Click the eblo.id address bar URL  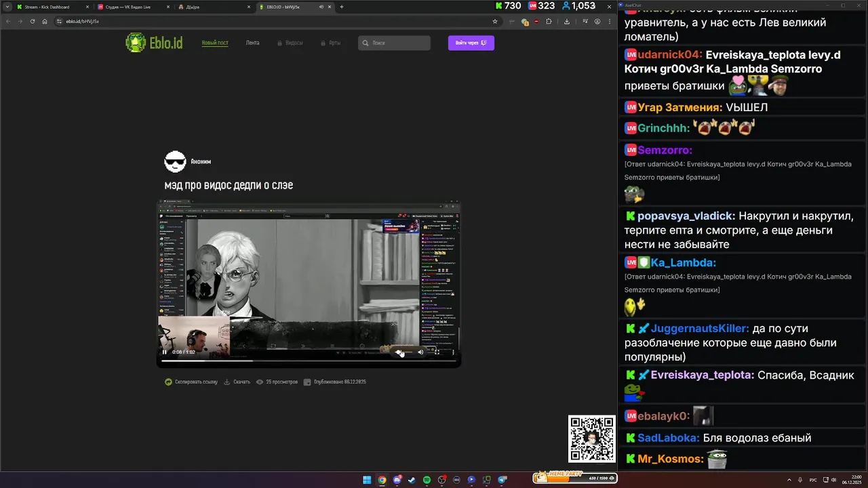pos(83,21)
